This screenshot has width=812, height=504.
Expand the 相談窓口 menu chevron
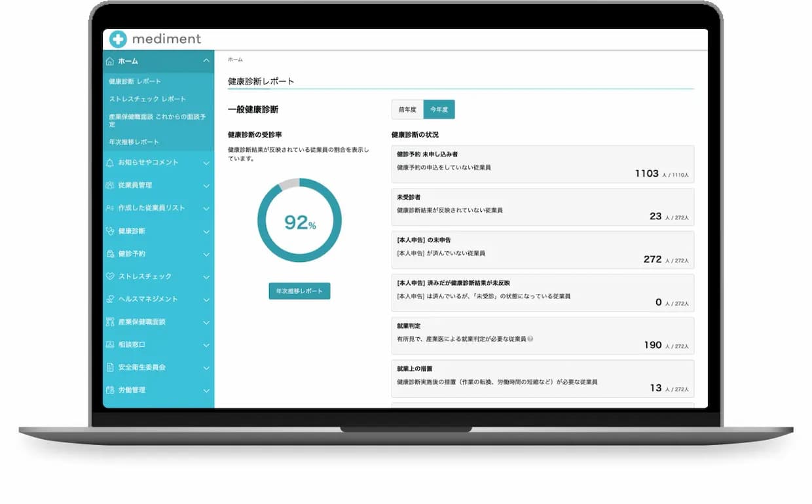point(206,345)
